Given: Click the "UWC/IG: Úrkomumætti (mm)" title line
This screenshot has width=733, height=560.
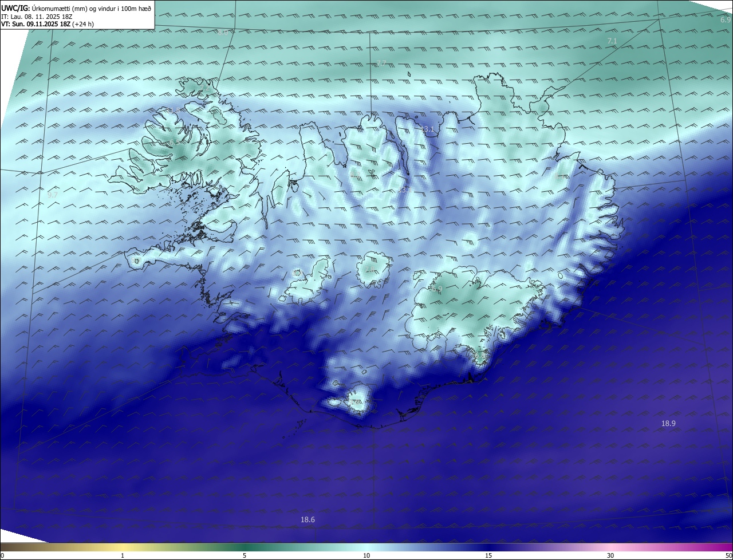Looking at the screenshot, I should click(x=76, y=8).
